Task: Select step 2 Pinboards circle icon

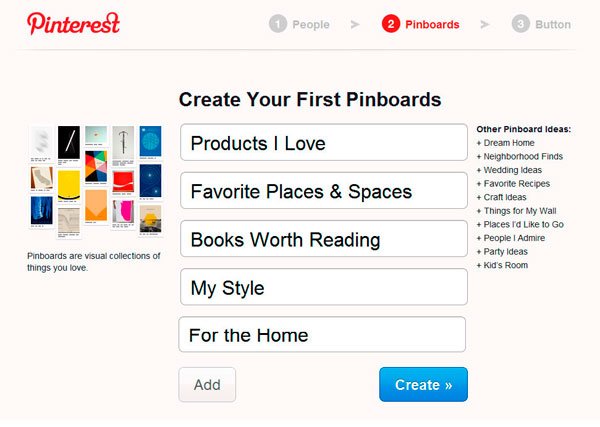Action: pos(390,24)
